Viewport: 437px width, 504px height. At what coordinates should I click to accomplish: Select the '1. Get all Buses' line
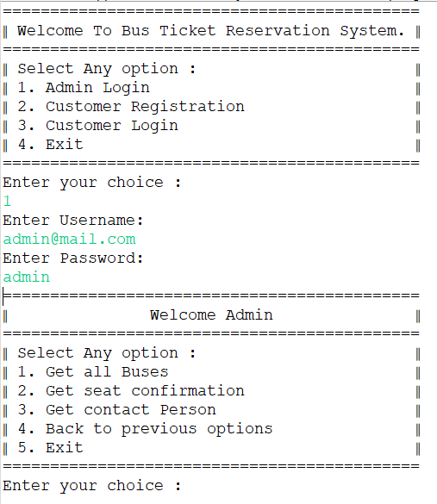[93, 372]
